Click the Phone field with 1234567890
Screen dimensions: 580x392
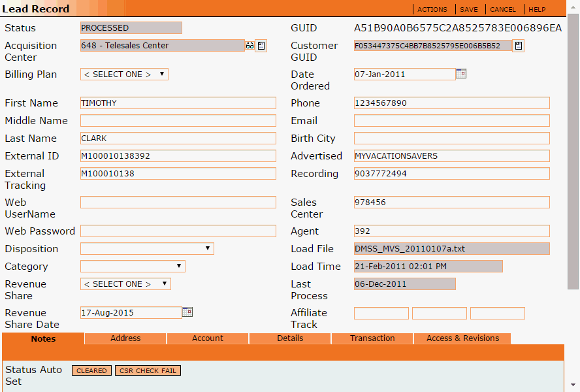451,103
